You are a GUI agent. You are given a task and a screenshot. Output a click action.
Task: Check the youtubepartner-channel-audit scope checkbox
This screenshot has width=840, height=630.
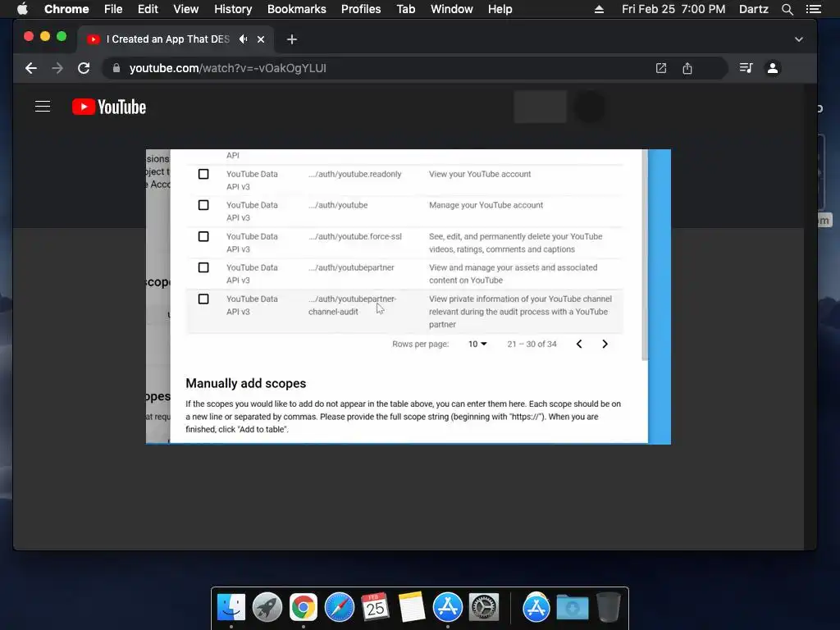point(203,299)
